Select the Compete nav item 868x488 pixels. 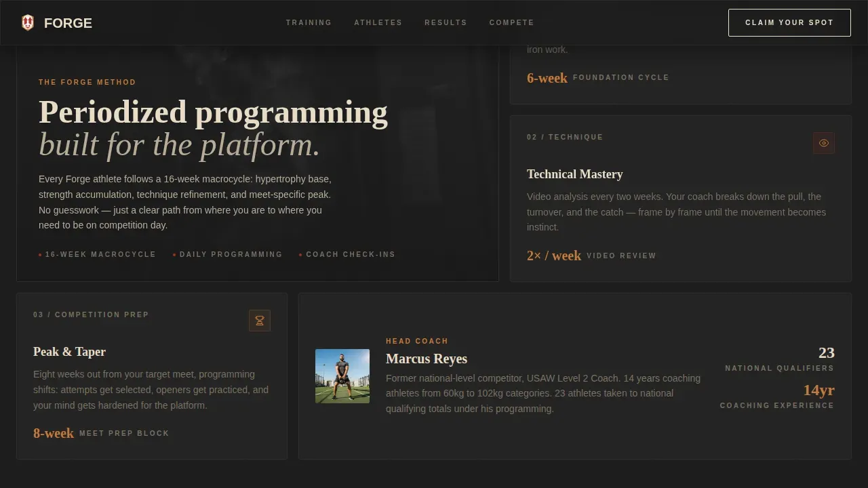pos(511,22)
